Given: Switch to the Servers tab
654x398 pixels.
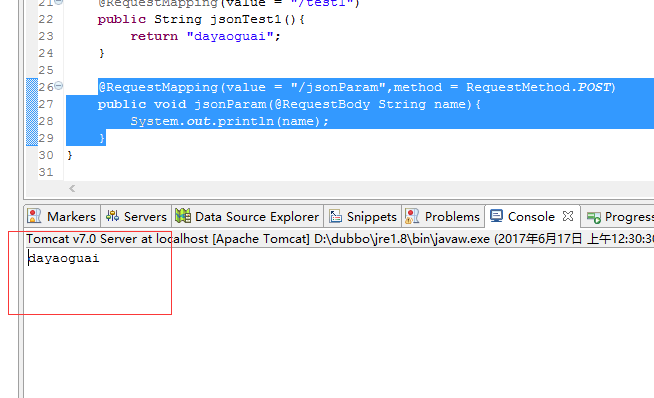Looking at the screenshot, I should (x=136, y=217).
